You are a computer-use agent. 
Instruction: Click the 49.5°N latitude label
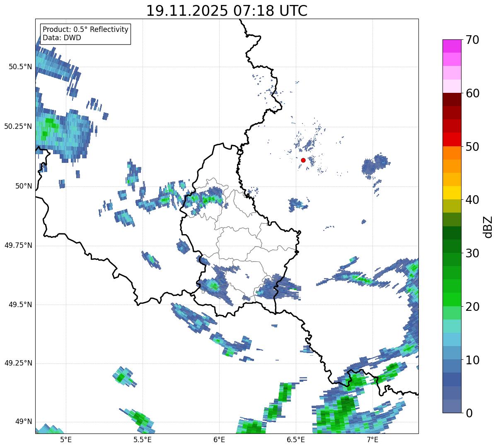20,305
